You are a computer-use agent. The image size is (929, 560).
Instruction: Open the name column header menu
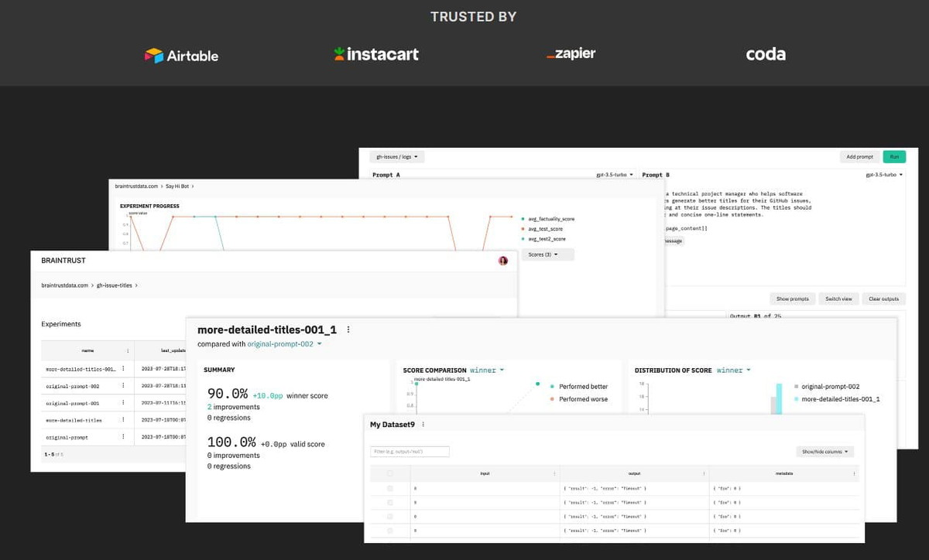tap(128, 350)
